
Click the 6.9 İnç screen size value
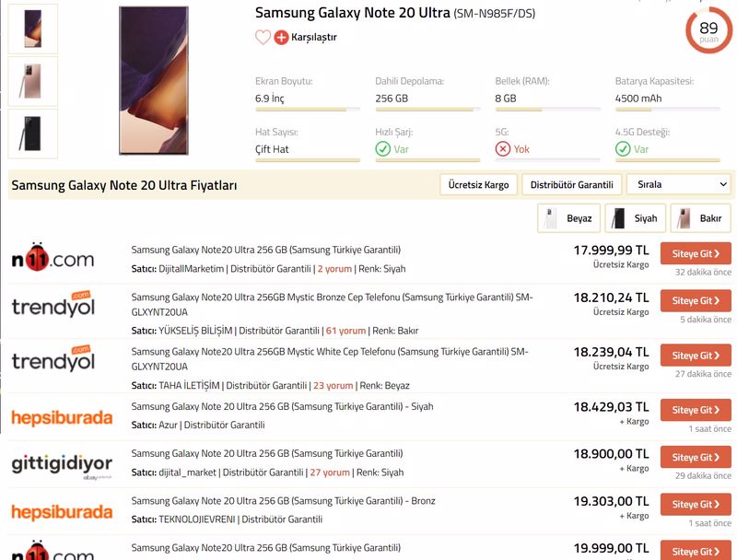coord(270,99)
